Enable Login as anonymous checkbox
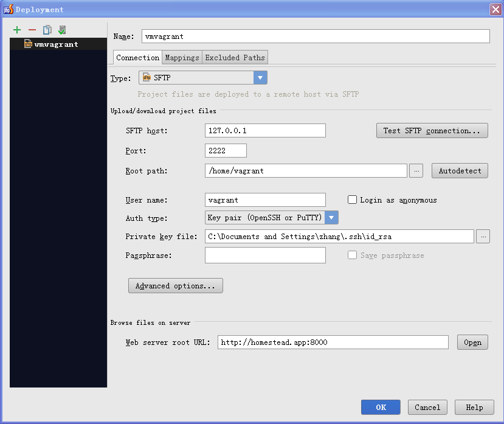Screen dimensions: 504x424 (352, 200)
